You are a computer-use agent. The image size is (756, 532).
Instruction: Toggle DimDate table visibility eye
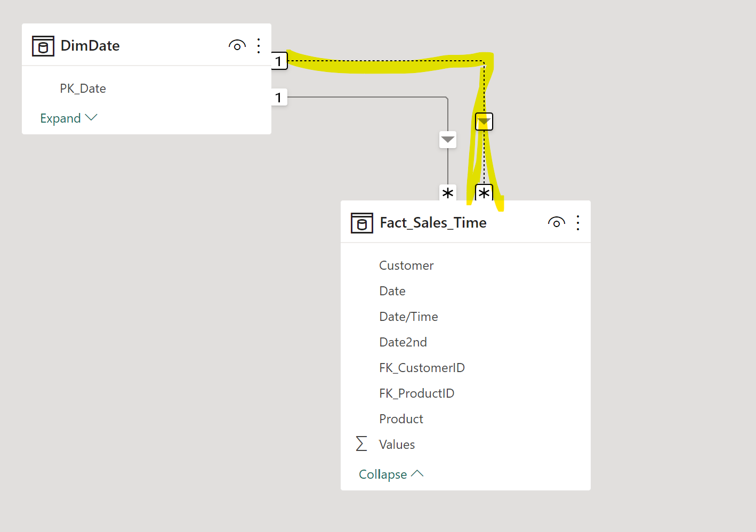point(237,46)
